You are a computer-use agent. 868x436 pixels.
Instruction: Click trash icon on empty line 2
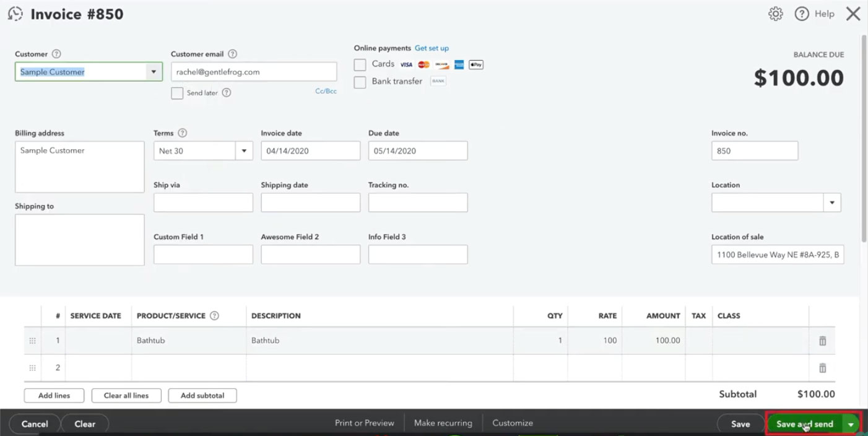click(x=822, y=368)
